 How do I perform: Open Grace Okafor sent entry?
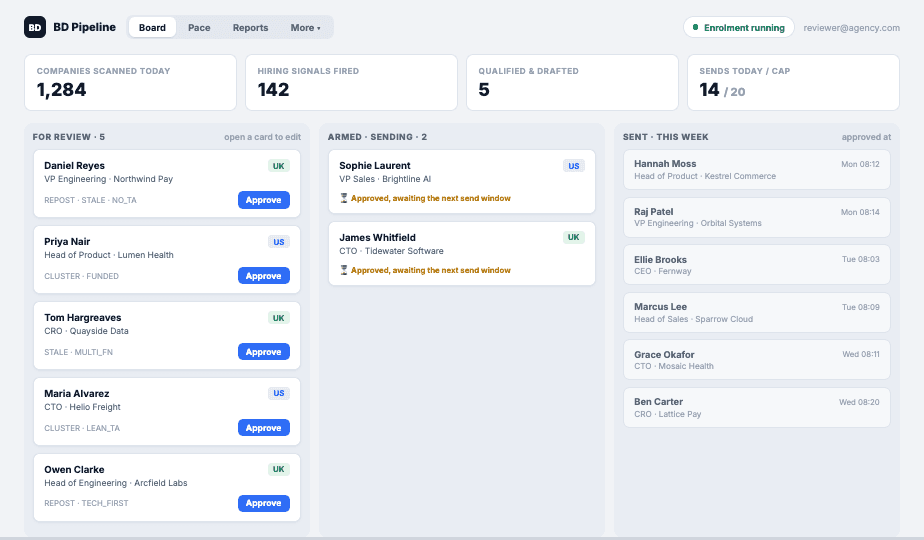(757, 360)
